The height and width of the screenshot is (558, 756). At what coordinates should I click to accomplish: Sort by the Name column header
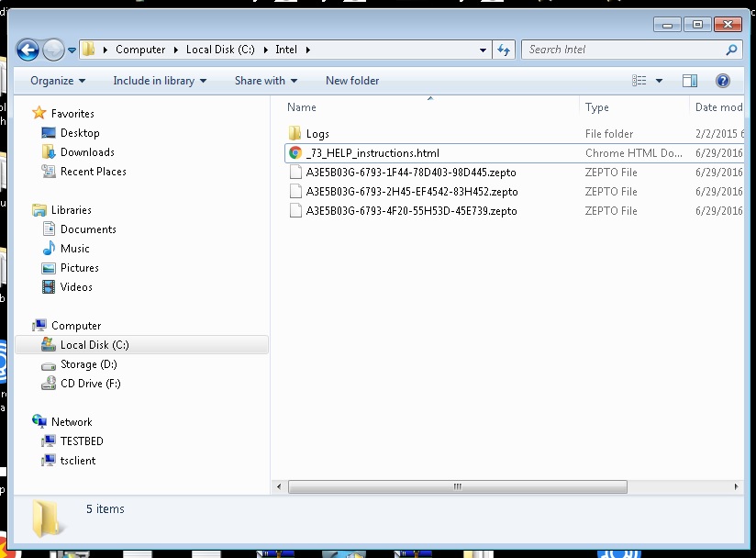coord(301,107)
